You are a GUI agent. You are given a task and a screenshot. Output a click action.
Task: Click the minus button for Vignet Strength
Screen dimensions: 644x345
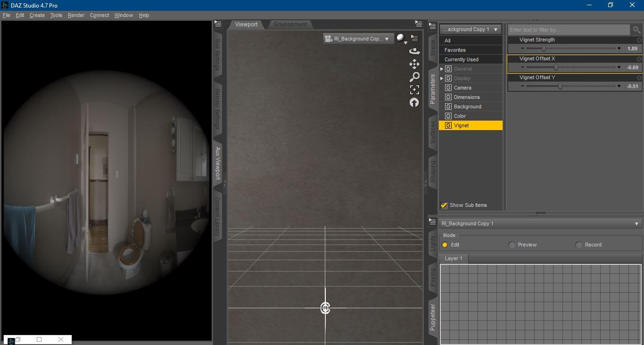coord(522,49)
